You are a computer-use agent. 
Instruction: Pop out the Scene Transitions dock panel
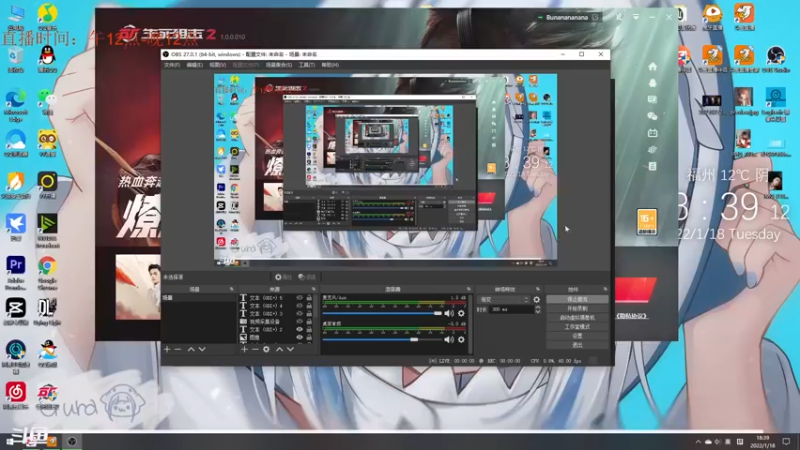(x=538, y=289)
